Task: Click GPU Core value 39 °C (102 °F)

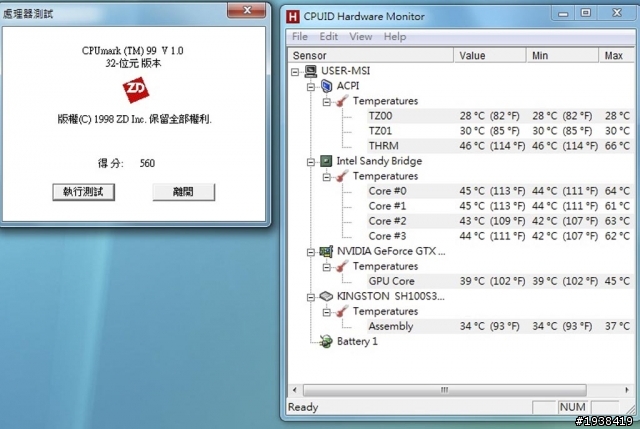Action: tap(492, 281)
